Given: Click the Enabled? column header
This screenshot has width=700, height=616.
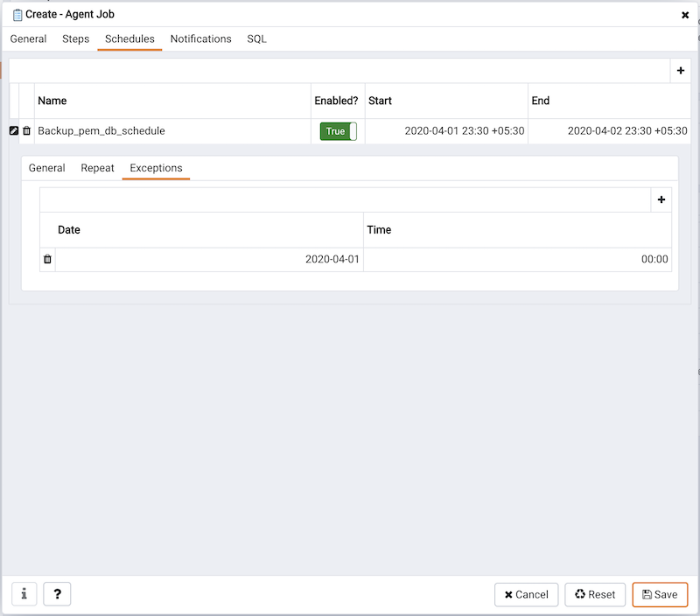Looking at the screenshot, I should pos(336,101).
